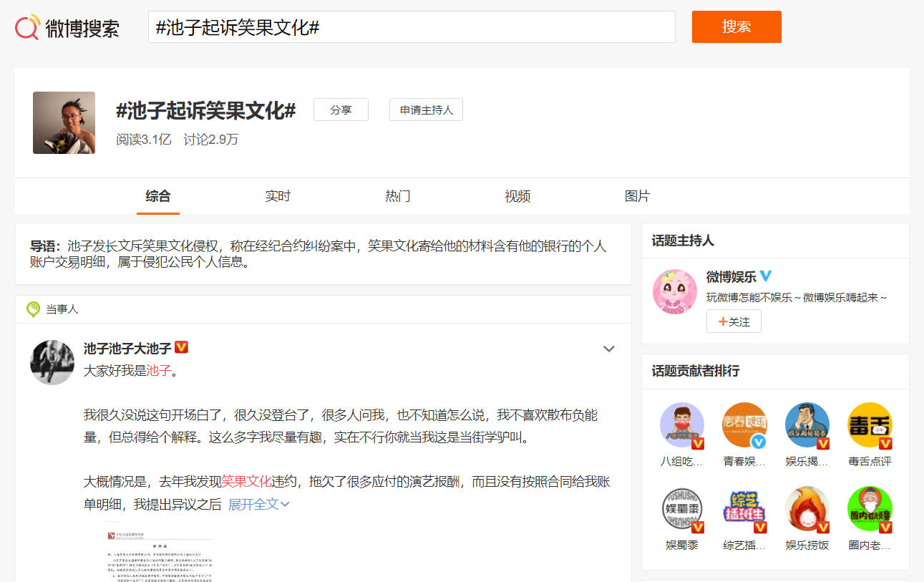Open contributor avatar 娱乐揭…
Screen dimensions: 924x582
[x=807, y=425]
